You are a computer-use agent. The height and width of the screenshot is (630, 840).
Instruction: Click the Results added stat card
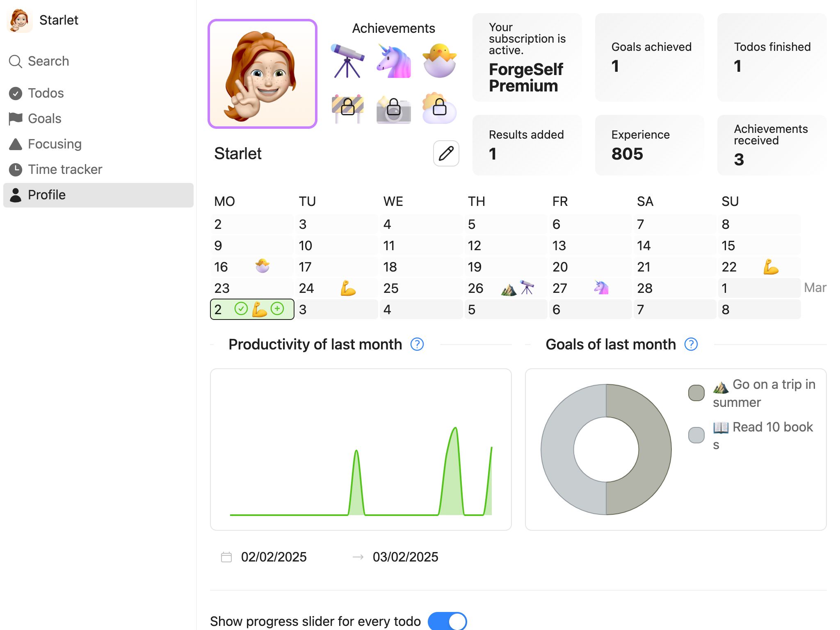[527, 145]
